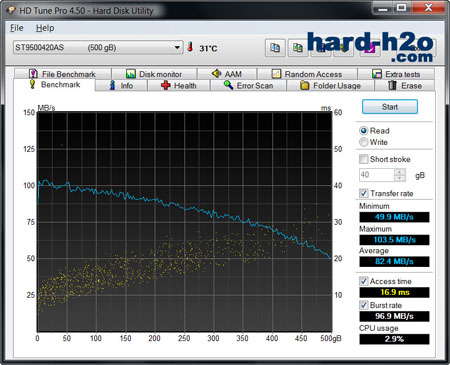This screenshot has width=450, height=365.
Task: Open the Disk monitor tab
Action: (154, 74)
